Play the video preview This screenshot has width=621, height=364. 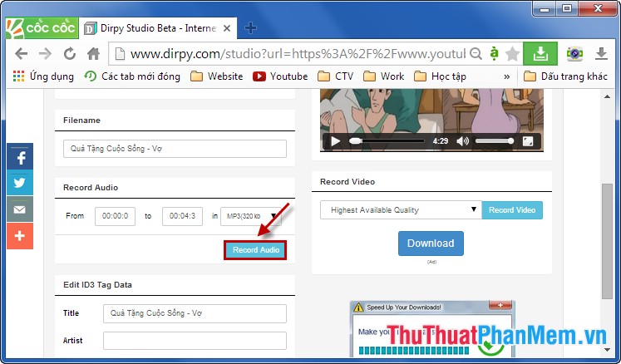[336, 141]
